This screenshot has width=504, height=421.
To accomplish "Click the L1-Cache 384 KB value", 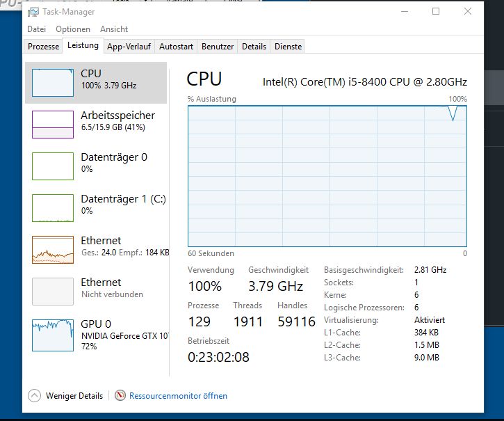I will pyautogui.click(x=426, y=333).
